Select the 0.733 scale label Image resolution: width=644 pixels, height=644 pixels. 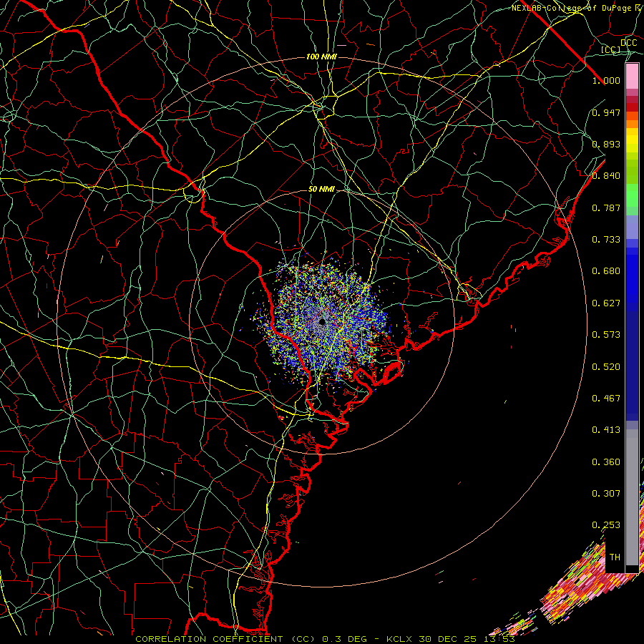click(606, 240)
